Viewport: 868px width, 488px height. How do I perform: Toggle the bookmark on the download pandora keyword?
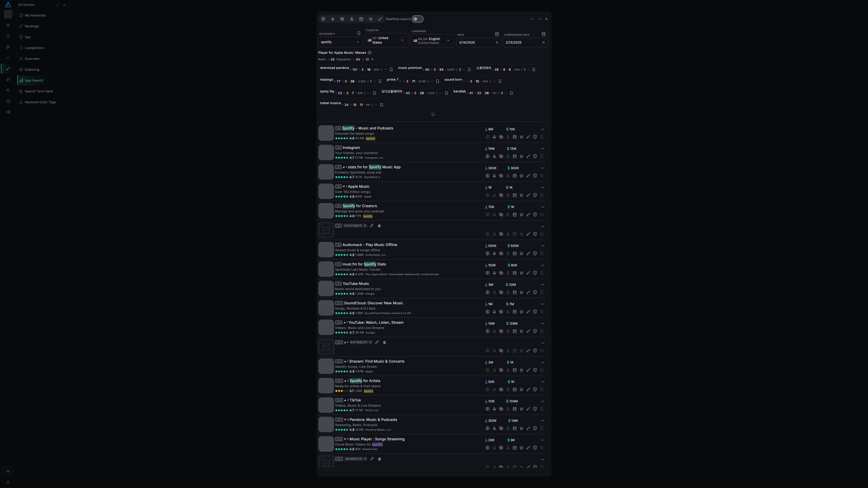tap(391, 70)
